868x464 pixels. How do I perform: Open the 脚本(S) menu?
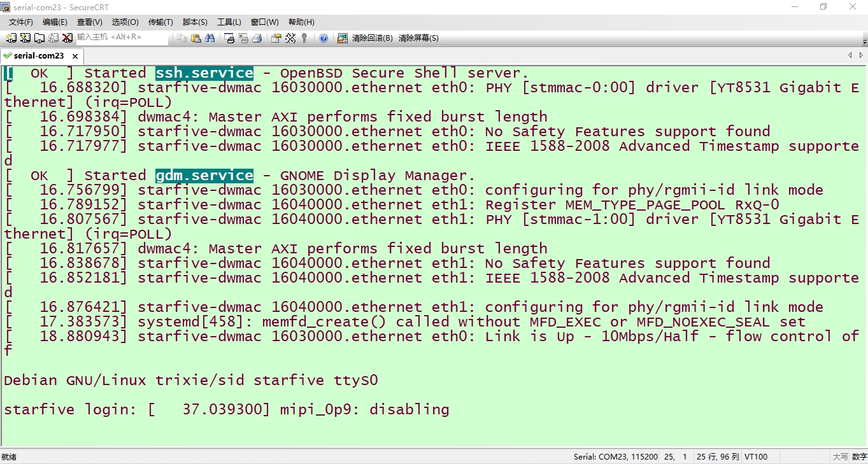tap(195, 22)
